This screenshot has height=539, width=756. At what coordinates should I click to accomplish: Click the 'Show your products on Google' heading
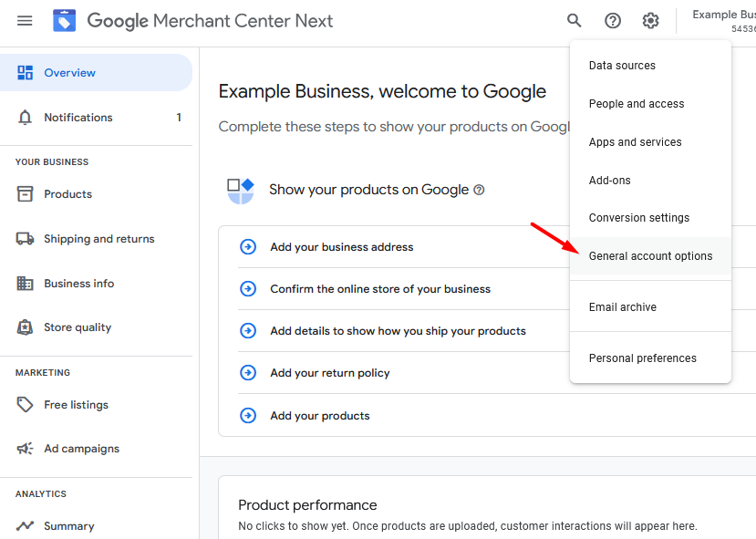point(368,190)
